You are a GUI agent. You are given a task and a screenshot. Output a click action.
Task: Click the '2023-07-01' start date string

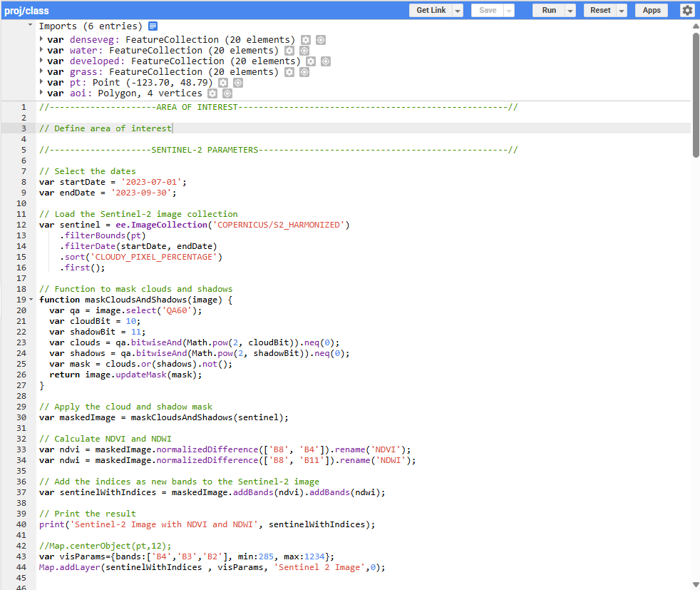151,182
